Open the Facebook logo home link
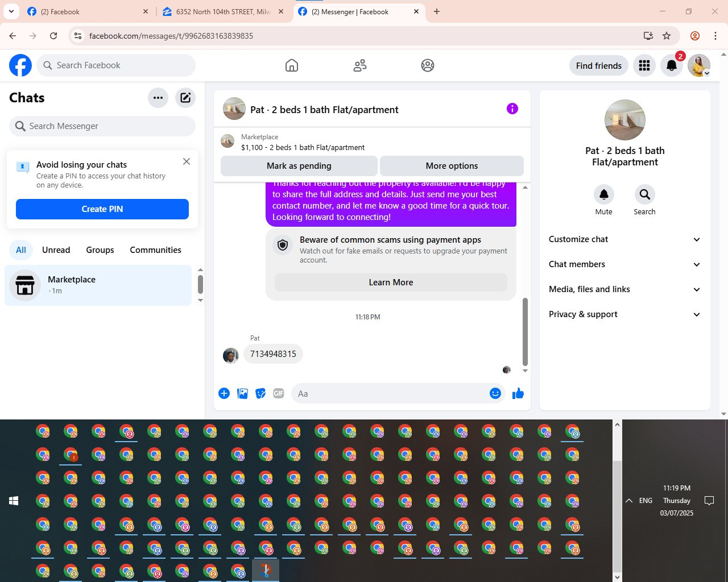Screen dimensions: 728x582 coord(20,65)
